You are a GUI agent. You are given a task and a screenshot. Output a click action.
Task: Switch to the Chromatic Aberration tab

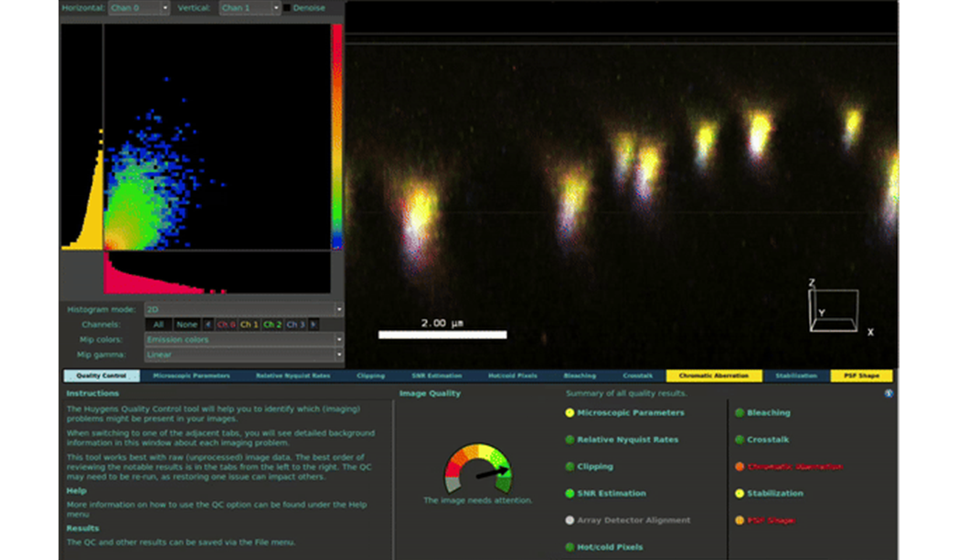pyautogui.click(x=714, y=375)
